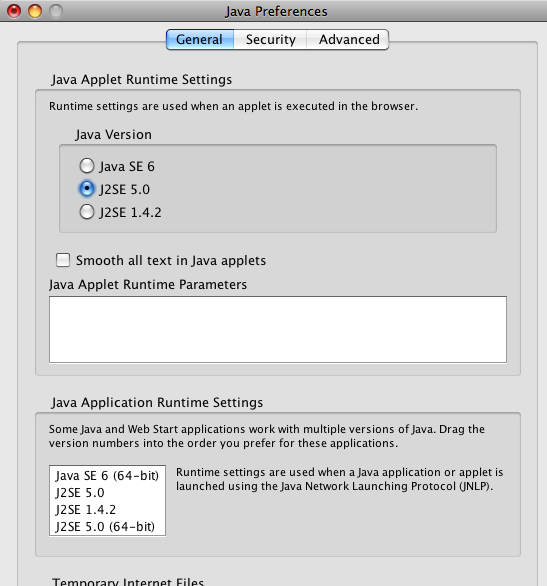Click the Java Applet Runtime Settings heading
This screenshot has height=586, width=547.
[142, 80]
